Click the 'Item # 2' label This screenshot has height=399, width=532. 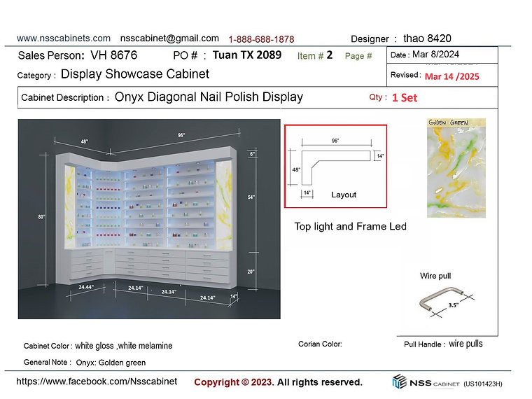pyautogui.click(x=315, y=55)
